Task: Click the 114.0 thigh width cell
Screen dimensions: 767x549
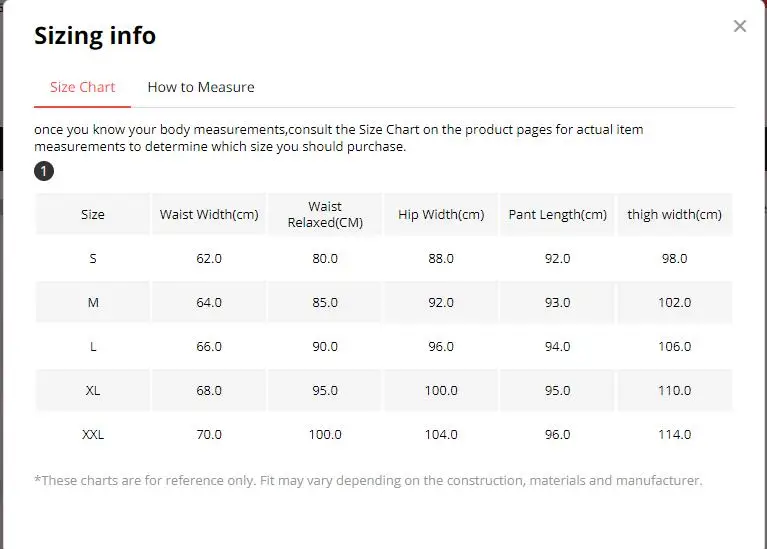Action: point(674,434)
